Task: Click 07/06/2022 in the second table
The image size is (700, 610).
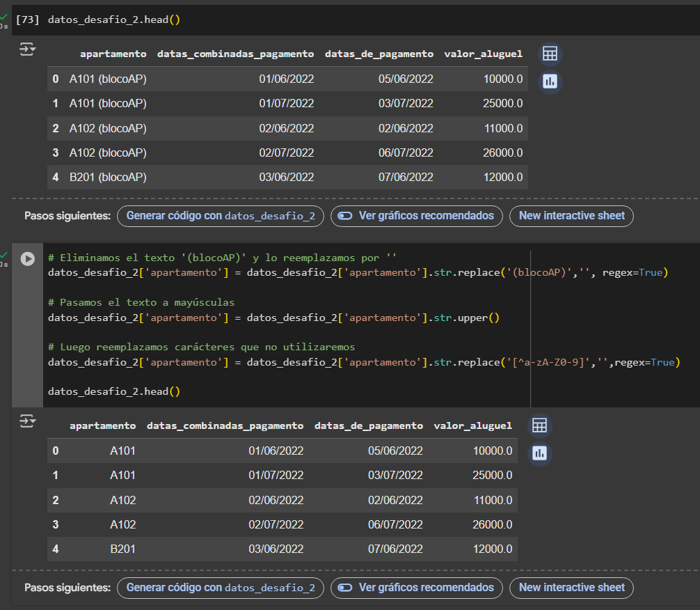Action: pyautogui.click(x=395, y=549)
